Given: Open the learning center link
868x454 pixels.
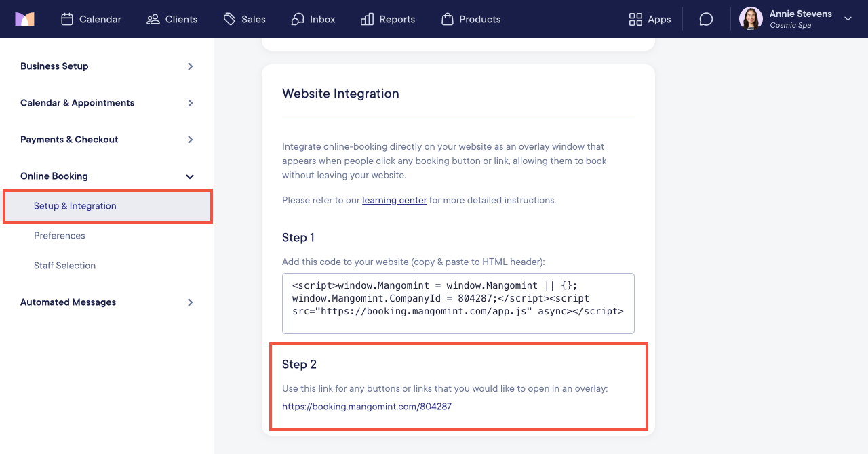Looking at the screenshot, I should tap(395, 201).
